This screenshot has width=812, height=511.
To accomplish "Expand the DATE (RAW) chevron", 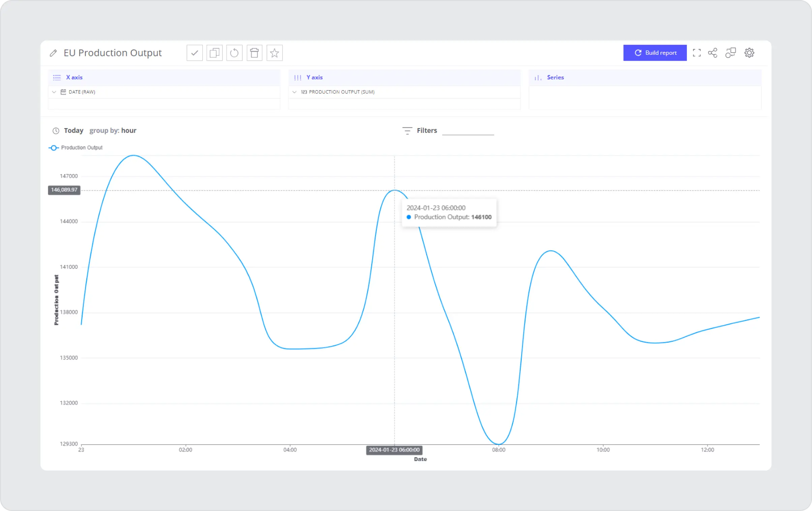I will [x=54, y=92].
